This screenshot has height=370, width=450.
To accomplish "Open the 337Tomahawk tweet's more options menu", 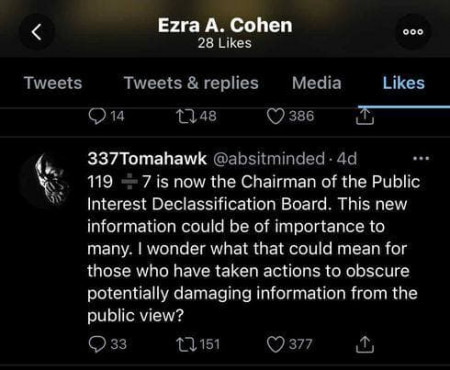I will [421, 158].
